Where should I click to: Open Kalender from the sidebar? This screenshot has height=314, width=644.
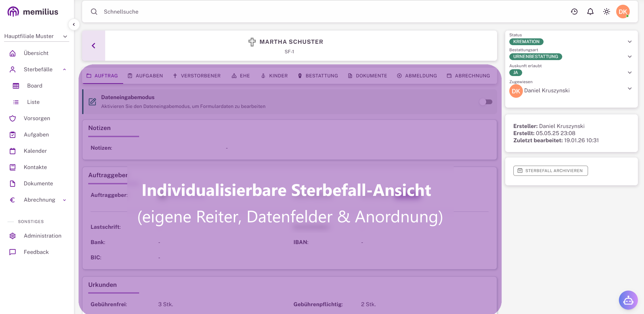pos(35,151)
